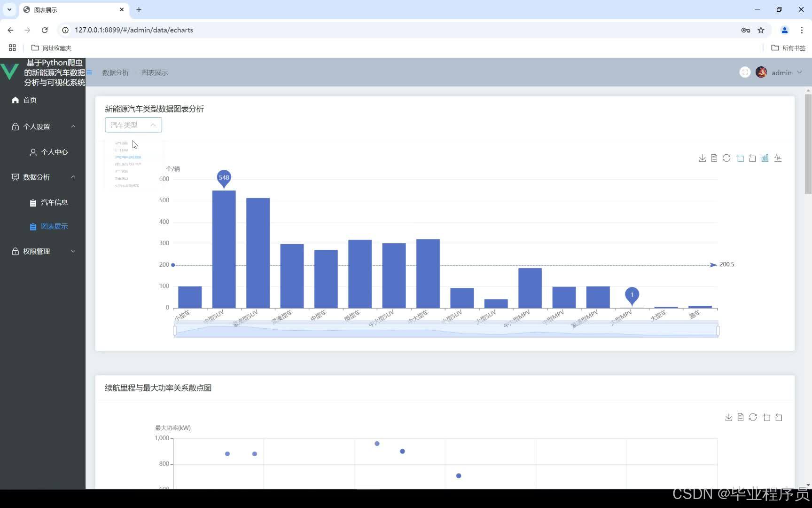This screenshot has width=812, height=508.
Task: Go forward in browser
Action: tap(27, 30)
